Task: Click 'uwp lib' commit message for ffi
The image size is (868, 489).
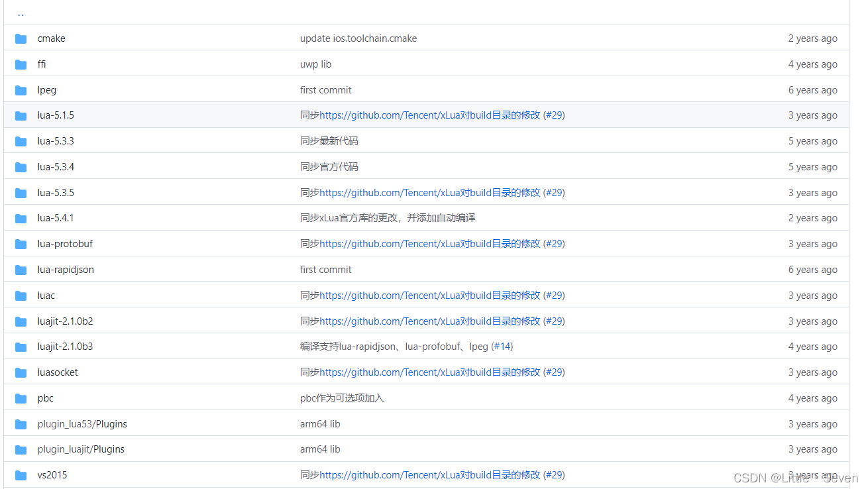Action: coord(317,64)
